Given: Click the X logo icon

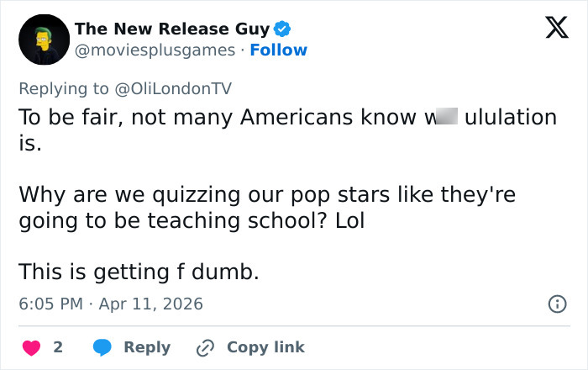Looking at the screenshot, I should pyautogui.click(x=551, y=31).
